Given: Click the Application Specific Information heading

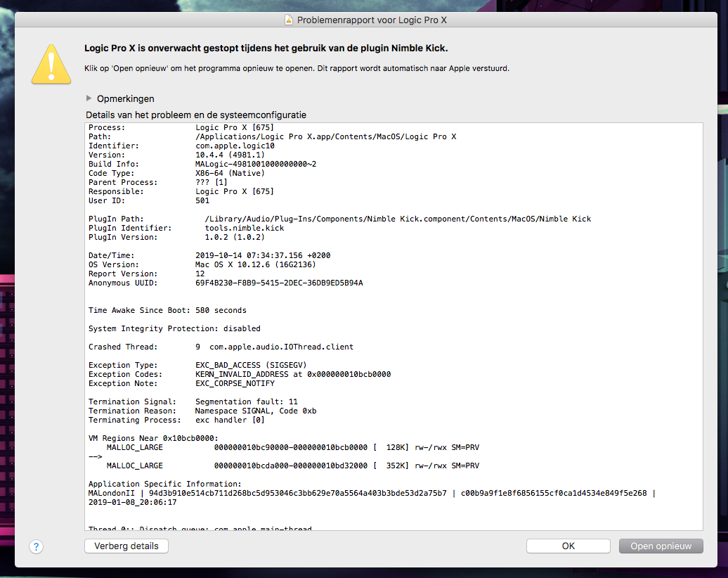Looking at the screenshot, I should (x=165, y=484).
